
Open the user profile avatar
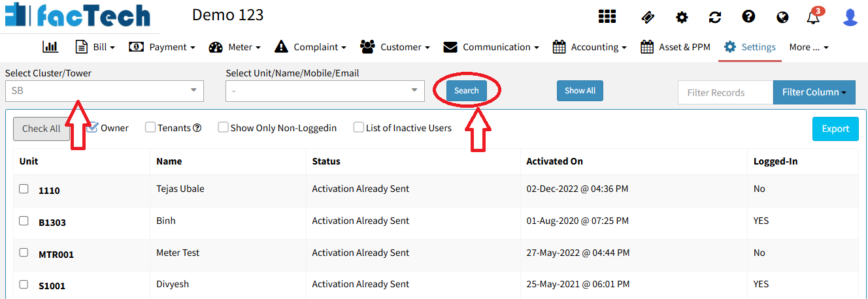point(850,17)
